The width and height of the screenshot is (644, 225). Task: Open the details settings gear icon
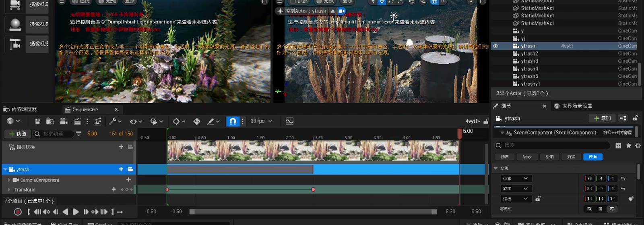[638, 146]
